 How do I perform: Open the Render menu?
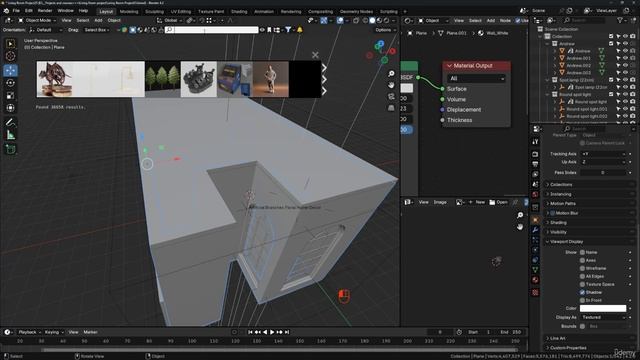tap(45, 11)
